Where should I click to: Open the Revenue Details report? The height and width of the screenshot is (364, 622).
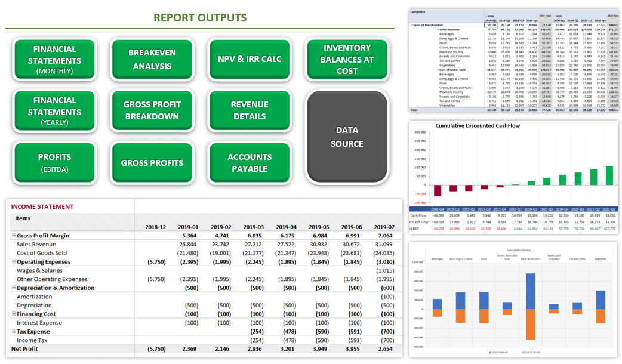[250, 110]
